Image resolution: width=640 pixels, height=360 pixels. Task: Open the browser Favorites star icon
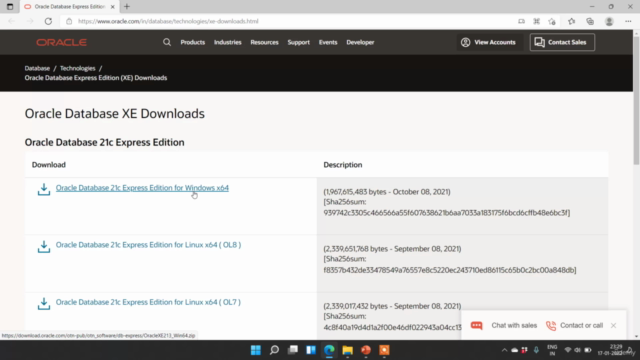[571, 21]
